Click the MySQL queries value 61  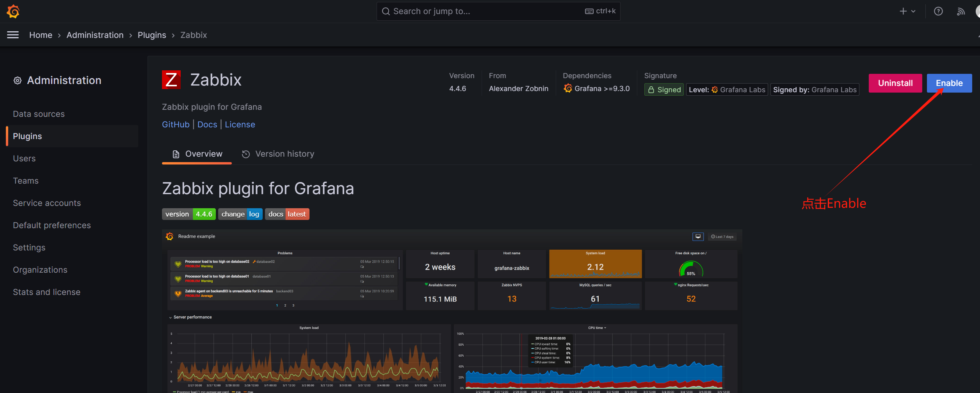coord(595,299)
